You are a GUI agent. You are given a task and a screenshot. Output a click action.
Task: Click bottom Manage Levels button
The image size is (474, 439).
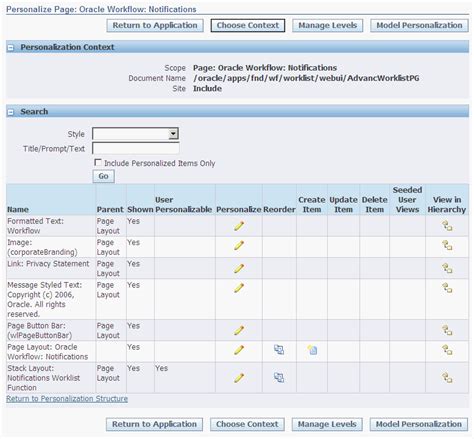click(x=327, y=424)
